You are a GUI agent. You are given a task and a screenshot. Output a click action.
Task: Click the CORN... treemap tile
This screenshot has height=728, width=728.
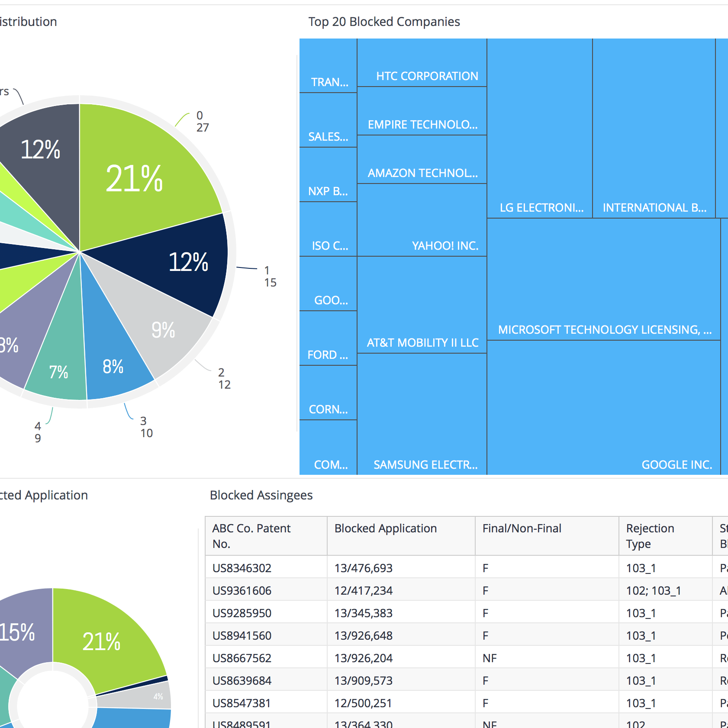click(328, 393)
